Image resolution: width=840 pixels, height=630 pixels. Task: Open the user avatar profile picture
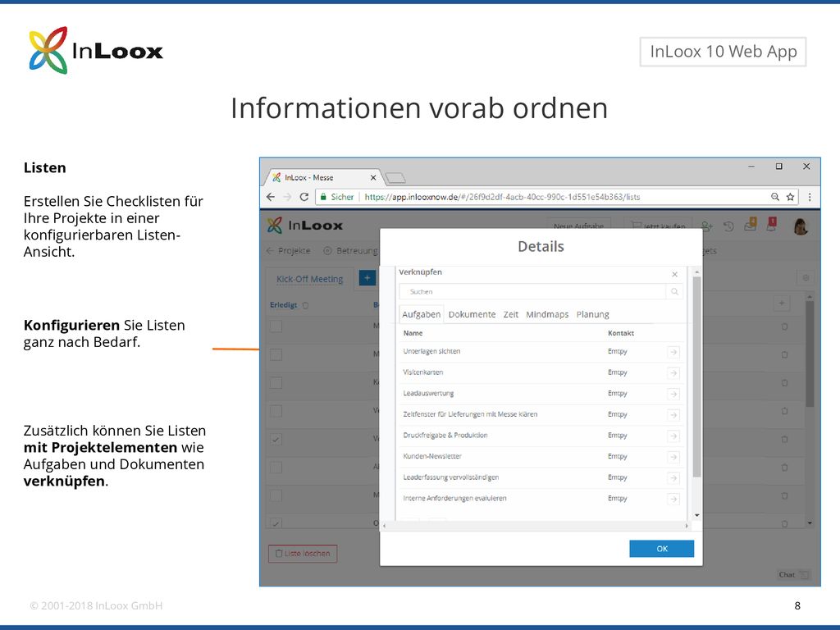(x=801, y=226)
